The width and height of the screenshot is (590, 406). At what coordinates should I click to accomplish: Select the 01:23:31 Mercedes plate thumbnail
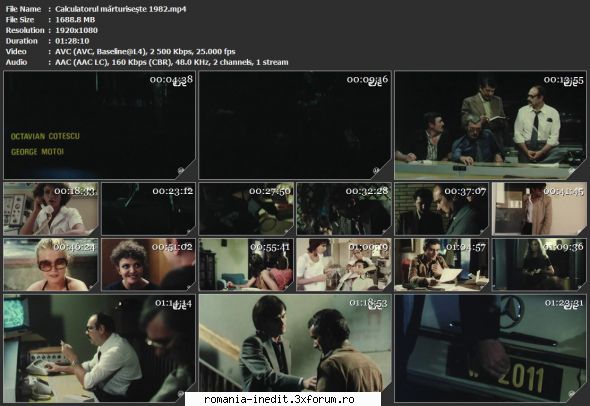click(x=490, y=348)
